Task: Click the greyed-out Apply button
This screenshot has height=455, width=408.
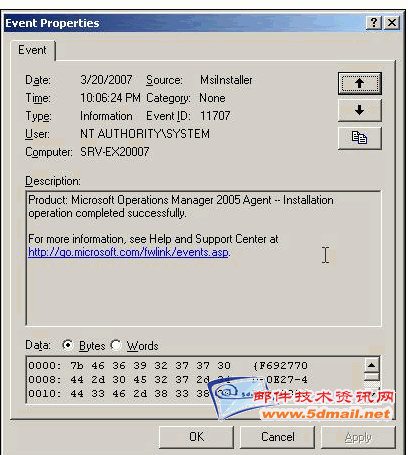Action: click(358, 437)
